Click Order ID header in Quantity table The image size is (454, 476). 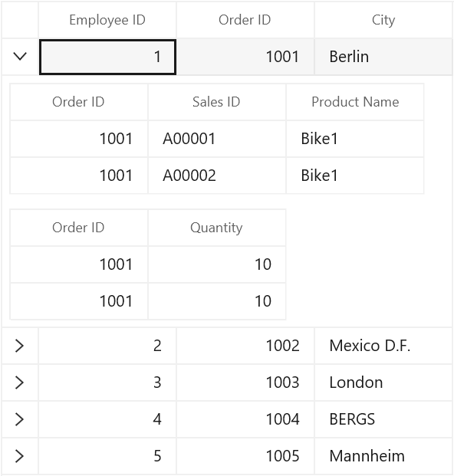click(x=79, y=228)
